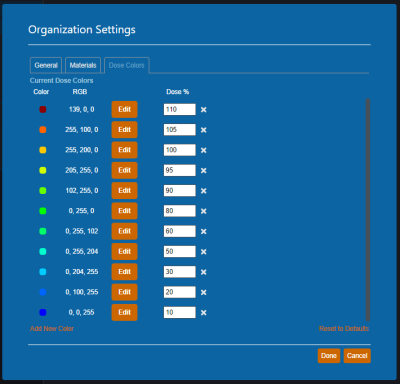Switch to the General tab

pos(46,65)
